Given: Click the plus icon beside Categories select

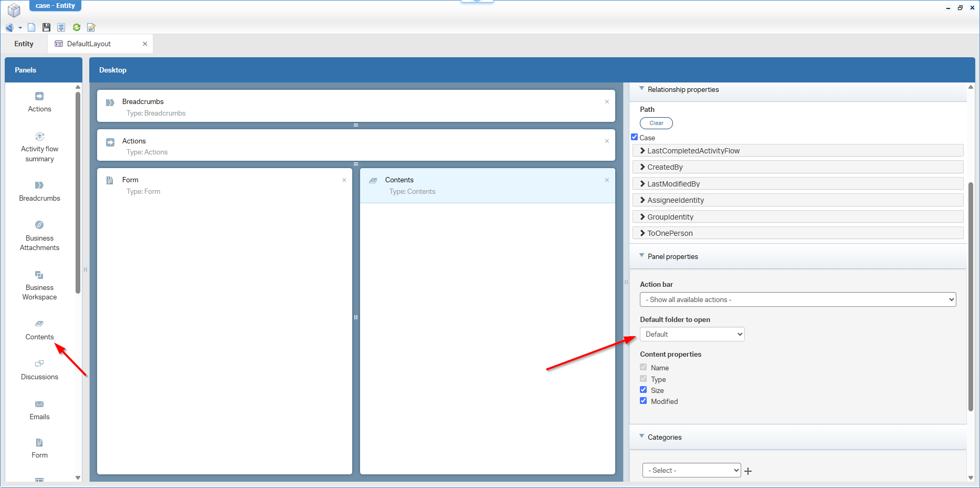Looking at the screenshot, I should (x=748, y=471).
